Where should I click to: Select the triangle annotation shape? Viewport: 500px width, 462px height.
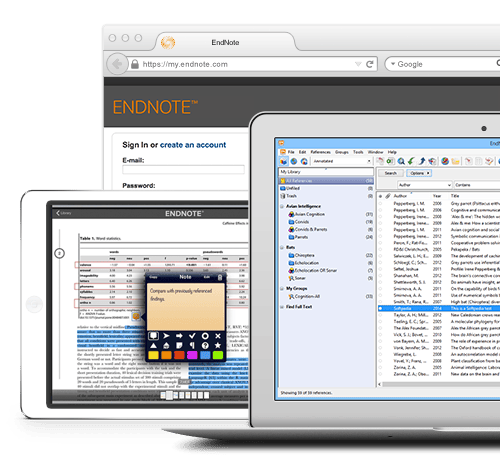point(153,345)
